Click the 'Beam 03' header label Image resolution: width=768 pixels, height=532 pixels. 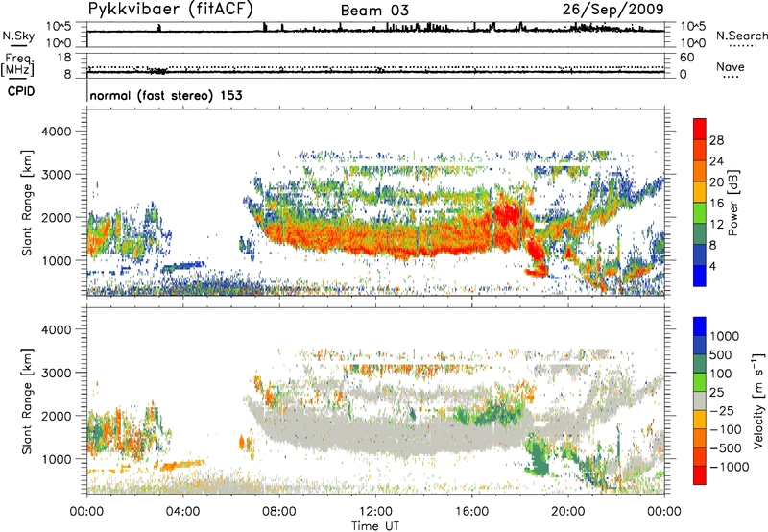point(374,11)
